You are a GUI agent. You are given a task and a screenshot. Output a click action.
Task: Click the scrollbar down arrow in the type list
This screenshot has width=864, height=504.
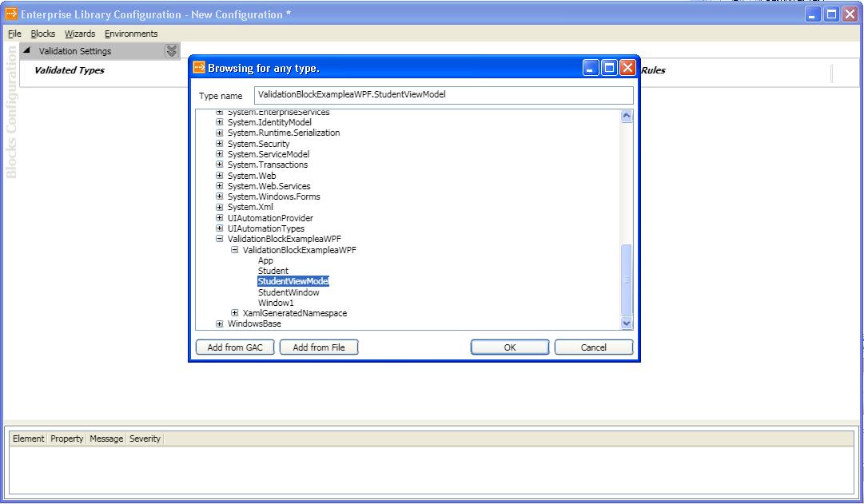[x=627, y=323]
